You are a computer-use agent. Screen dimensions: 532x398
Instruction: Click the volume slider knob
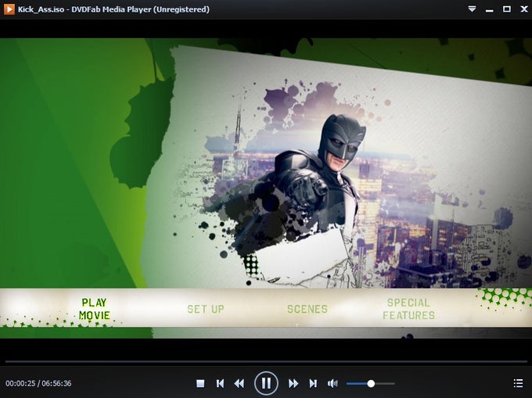[x=371, y=383]
